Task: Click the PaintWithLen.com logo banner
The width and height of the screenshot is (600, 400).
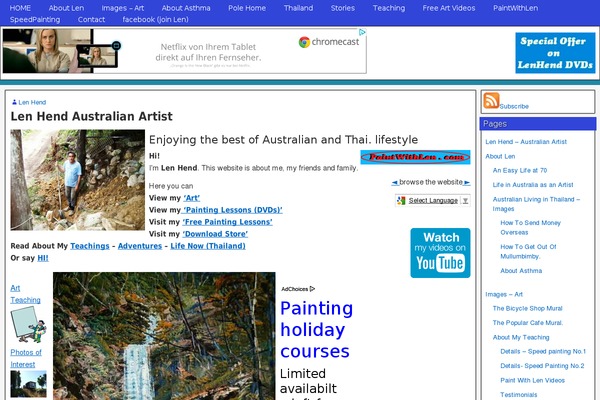Action: 414,157
